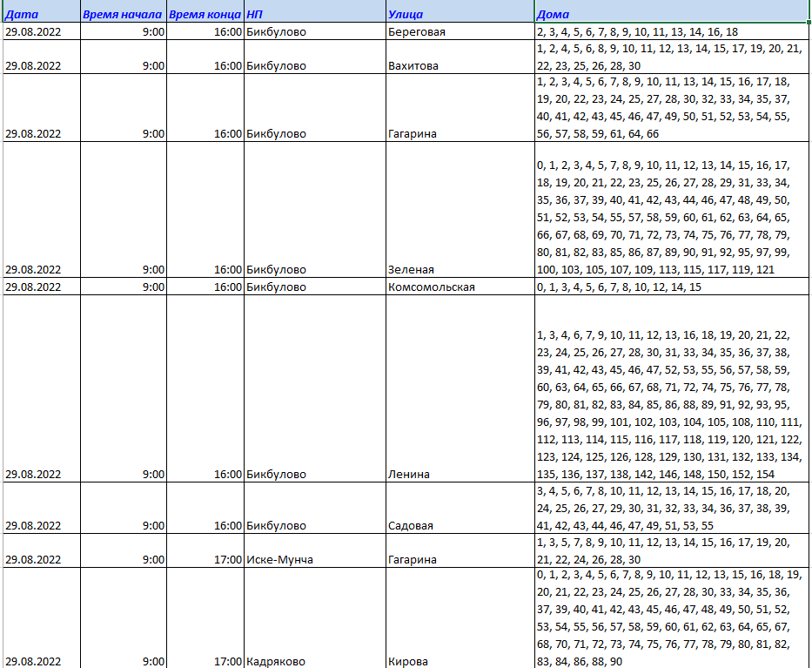Select the 'НП' column header
Viewport: 812px width, 668px height.
click(x=314, y=15)
